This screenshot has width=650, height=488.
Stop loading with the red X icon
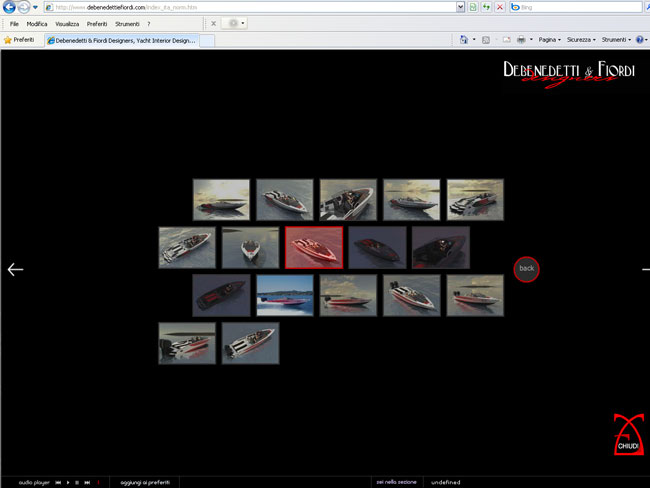[x=500, y=7]
